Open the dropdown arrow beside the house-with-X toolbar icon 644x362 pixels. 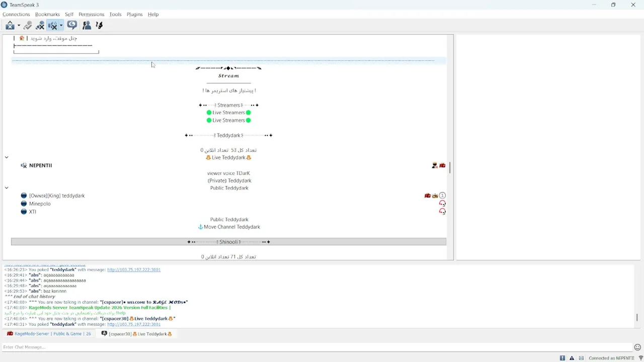pos(19,26)
